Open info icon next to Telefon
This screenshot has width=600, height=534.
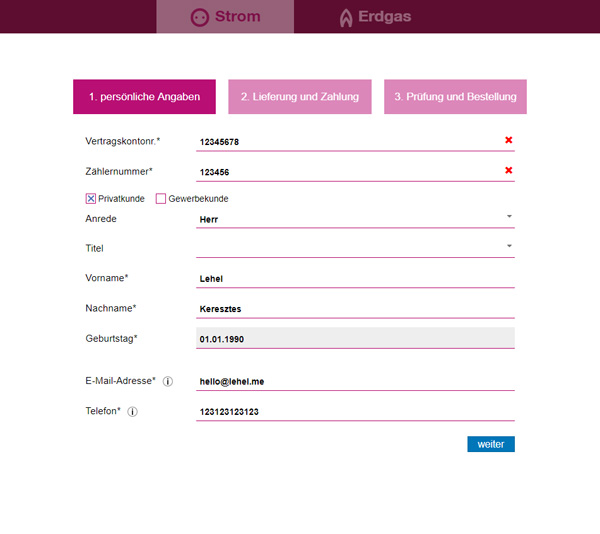pyautogui.click(x=132, y=411)
